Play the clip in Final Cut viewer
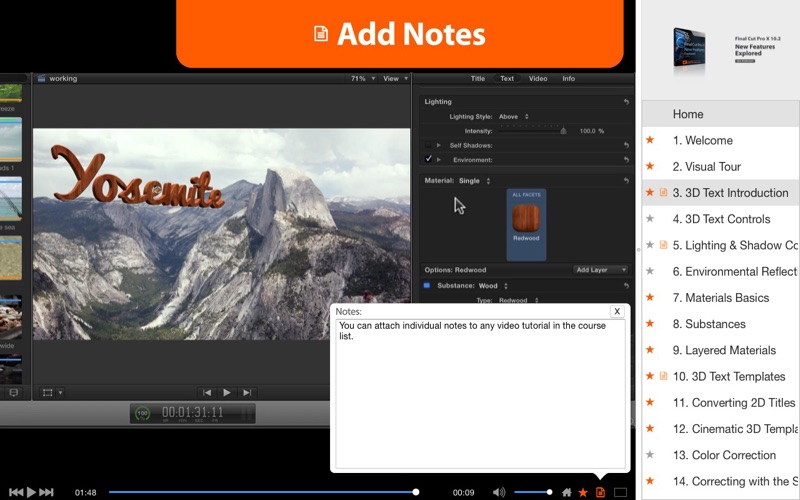Screen dimensions: 800x500 point(227,392)
